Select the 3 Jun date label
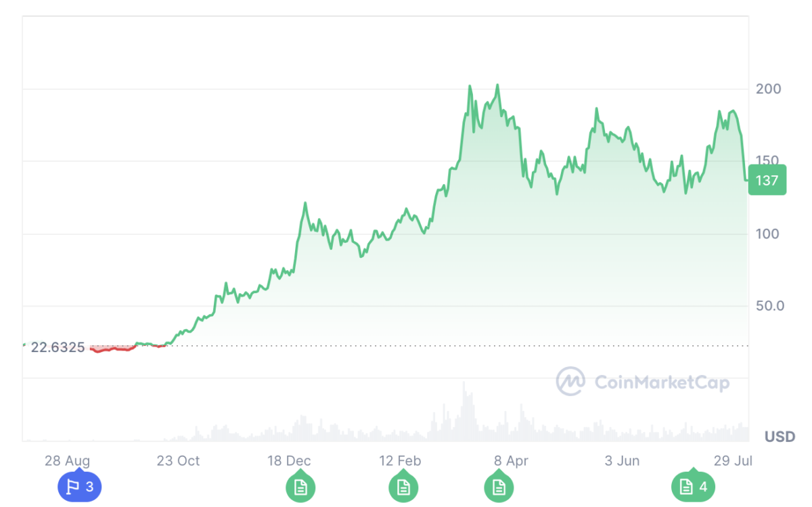The image size is (812, 507). (622, 461)
